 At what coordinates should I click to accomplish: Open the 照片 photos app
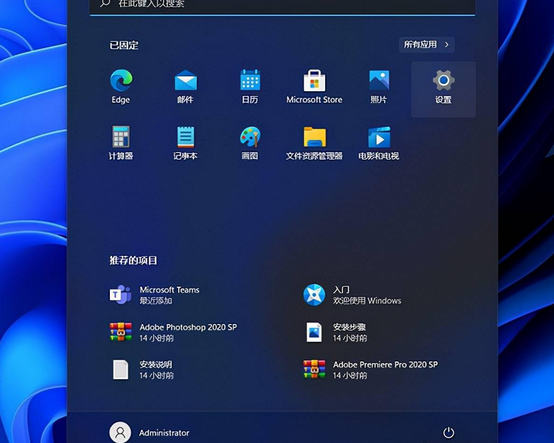(379, 86)
